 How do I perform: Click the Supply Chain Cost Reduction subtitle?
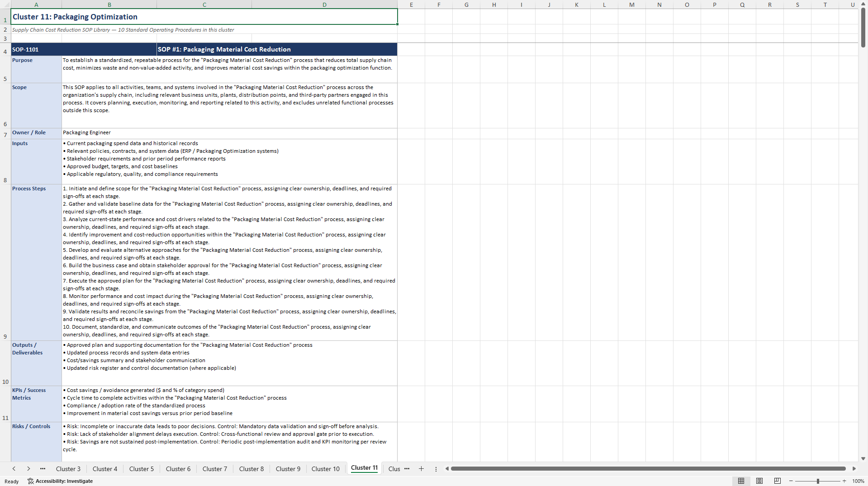[123, 30]
